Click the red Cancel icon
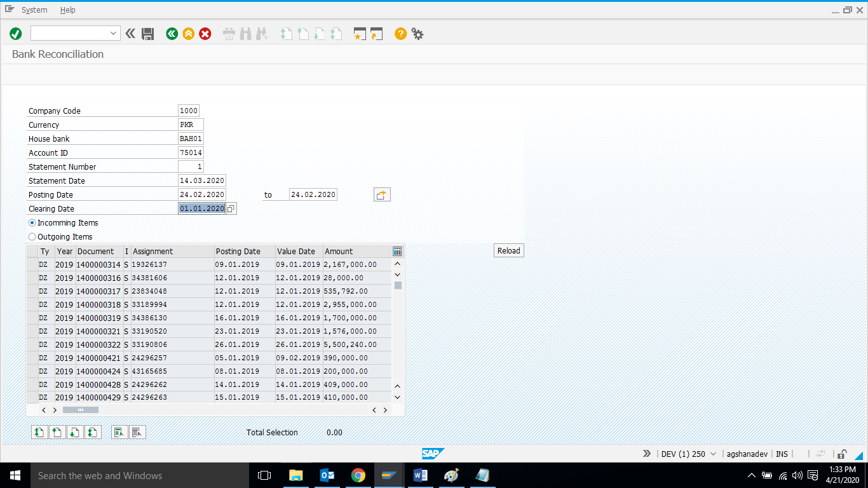This screenshot has height=488, width=868. point(205,34)
